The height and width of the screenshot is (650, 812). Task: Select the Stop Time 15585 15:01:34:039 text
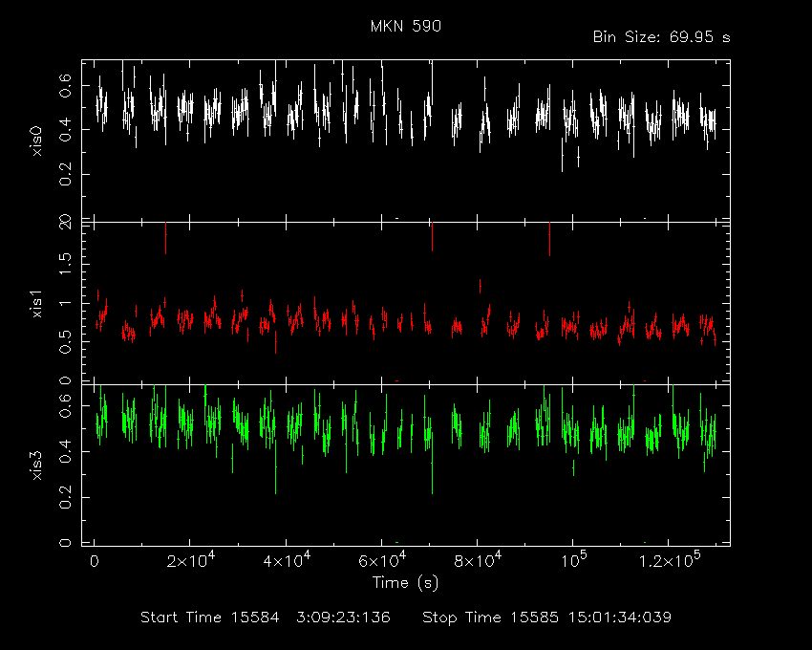[546, 617]
